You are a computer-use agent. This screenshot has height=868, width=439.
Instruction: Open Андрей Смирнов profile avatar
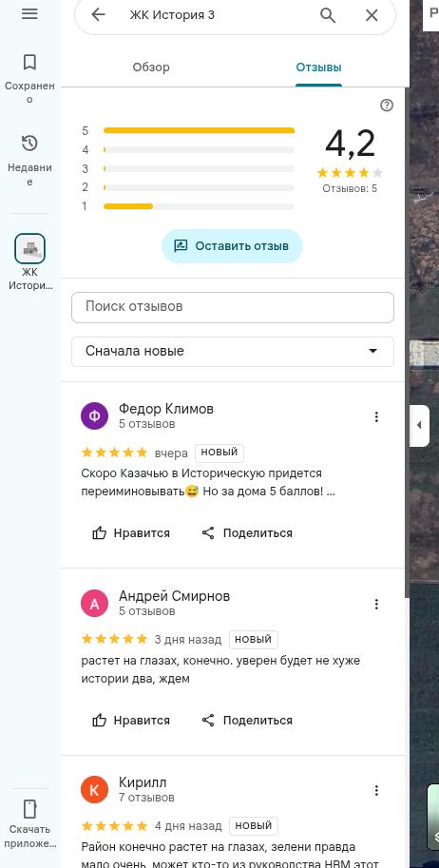(x=95, y=604)
